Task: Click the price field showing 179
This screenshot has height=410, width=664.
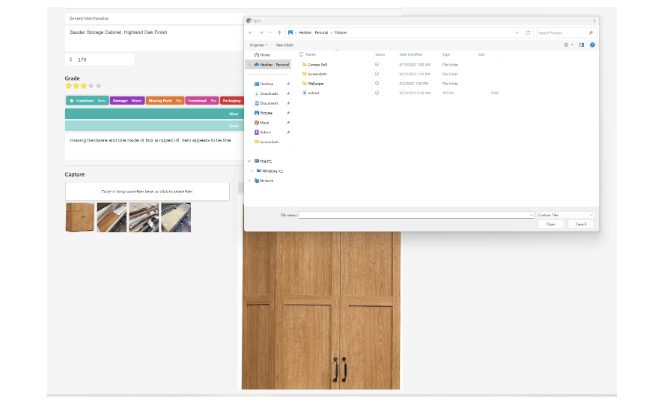Action: pyautogui.click(x=100, y=60)
